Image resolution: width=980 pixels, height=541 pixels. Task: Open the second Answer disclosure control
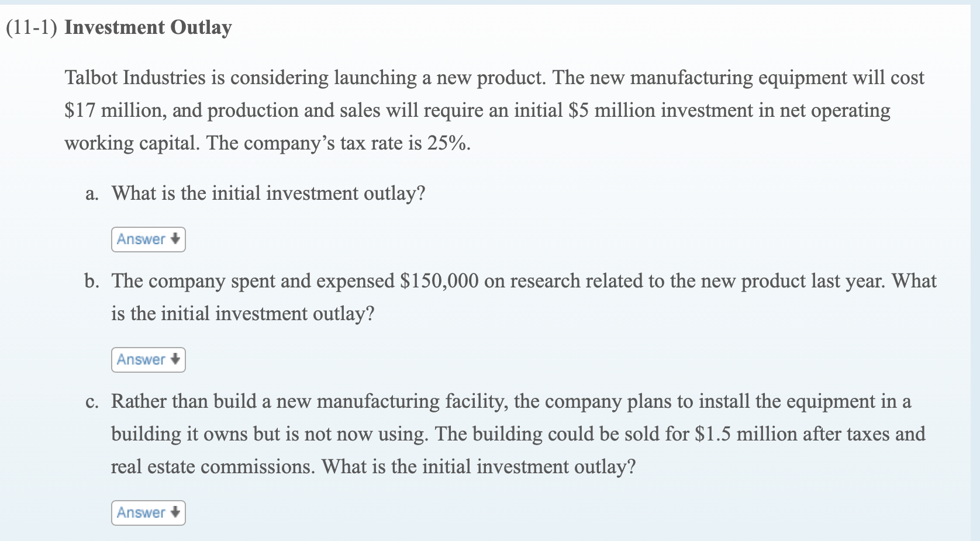click(x=147, y=360)
